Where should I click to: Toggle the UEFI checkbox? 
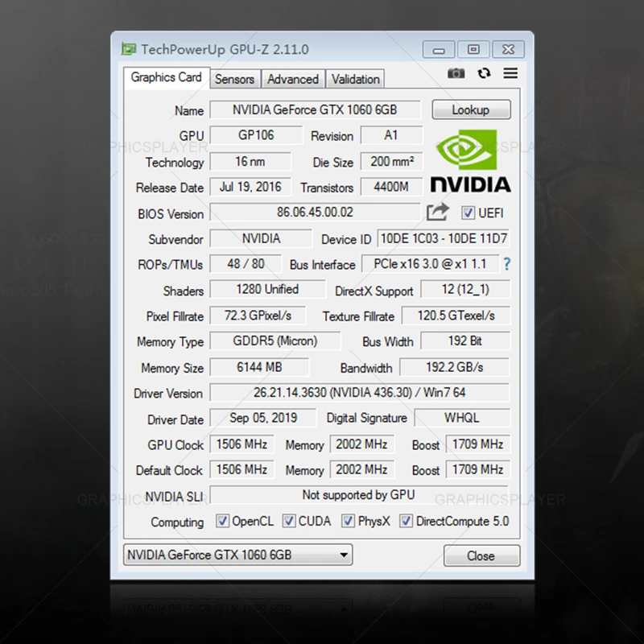click(x=468, y=213)
